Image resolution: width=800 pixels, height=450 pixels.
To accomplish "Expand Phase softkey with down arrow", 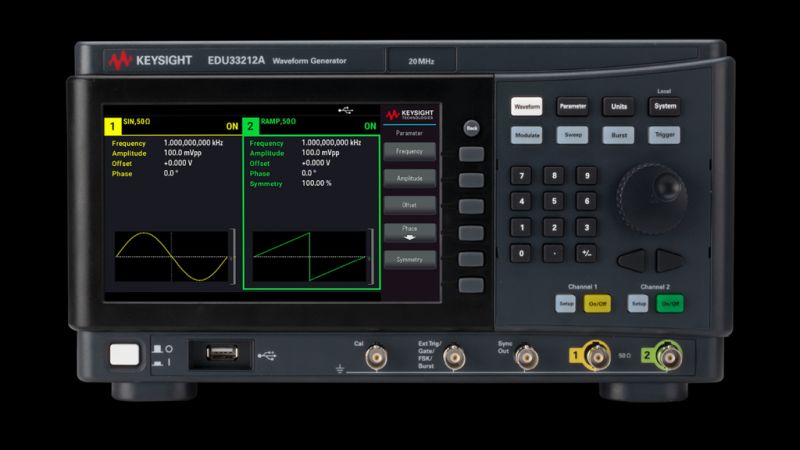I will tap(410, 232).
